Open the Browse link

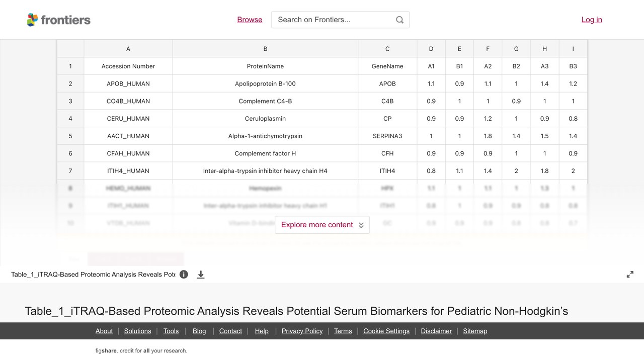click(x=250, y=20)
